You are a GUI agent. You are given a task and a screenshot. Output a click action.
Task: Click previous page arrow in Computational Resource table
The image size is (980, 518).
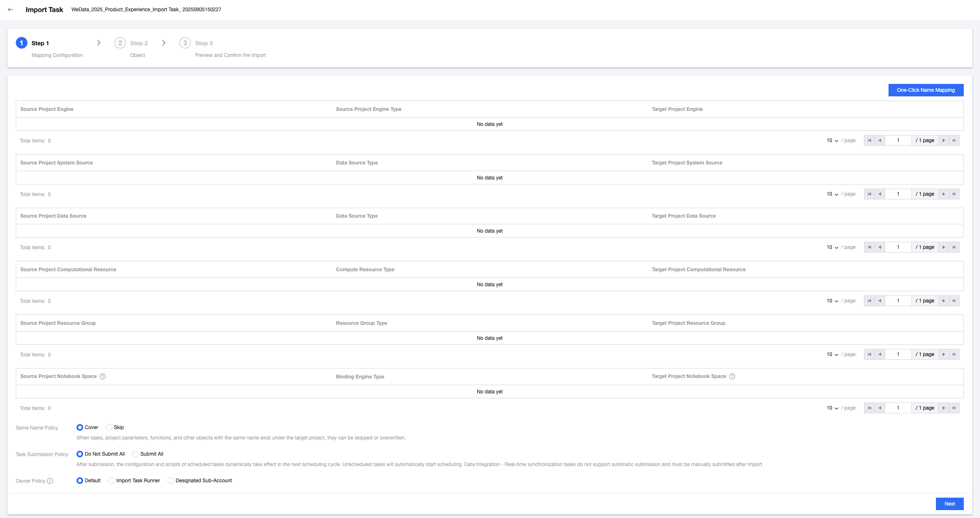click(880, 301)
